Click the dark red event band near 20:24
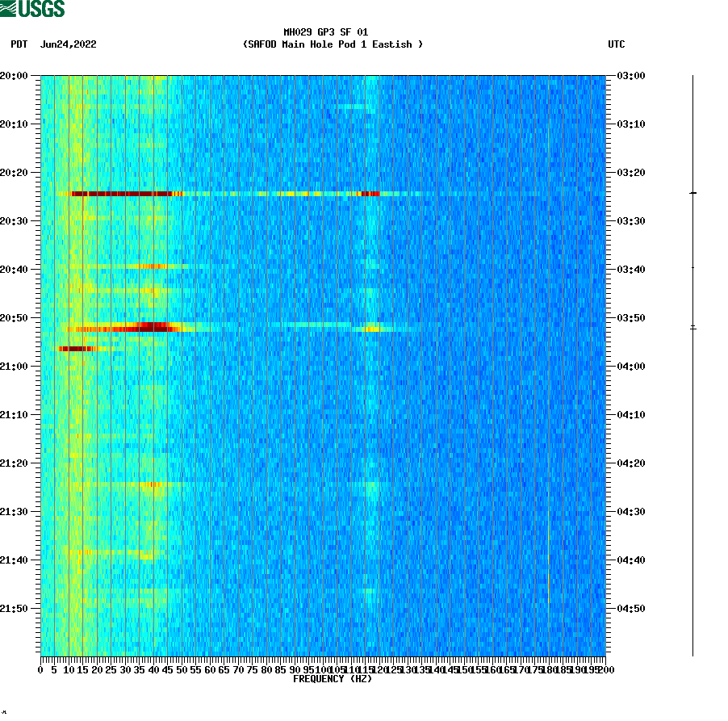728x721 pixels. click(x=121, y=194)
